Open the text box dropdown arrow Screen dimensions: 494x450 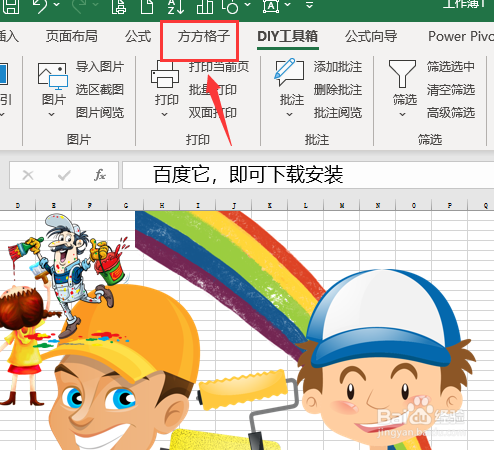288,5
